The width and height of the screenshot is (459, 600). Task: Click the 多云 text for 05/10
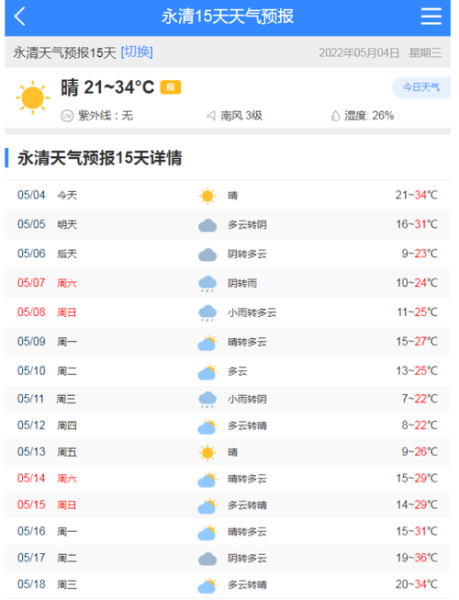pyautogui.click(x=238, y=371)
